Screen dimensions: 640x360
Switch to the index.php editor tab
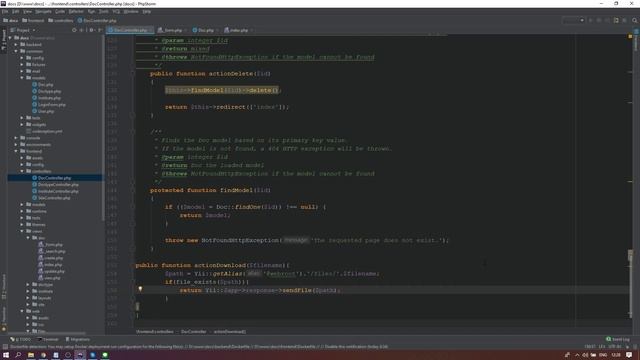[238, 30]
